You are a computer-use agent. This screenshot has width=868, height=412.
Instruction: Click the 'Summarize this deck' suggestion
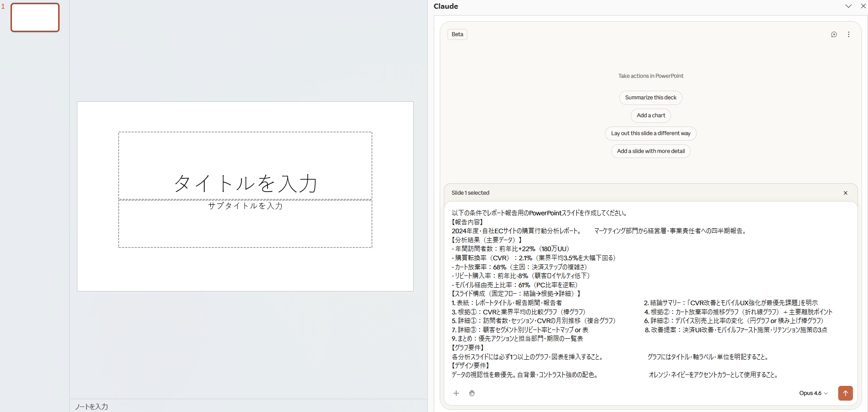[650, 98]
